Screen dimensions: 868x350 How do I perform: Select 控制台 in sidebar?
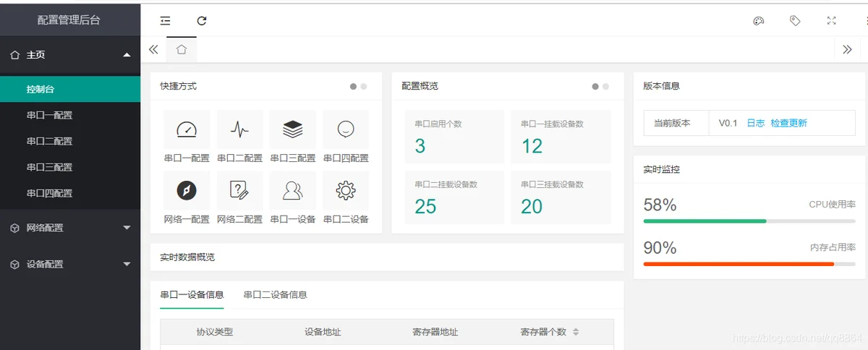coord(70,89)
